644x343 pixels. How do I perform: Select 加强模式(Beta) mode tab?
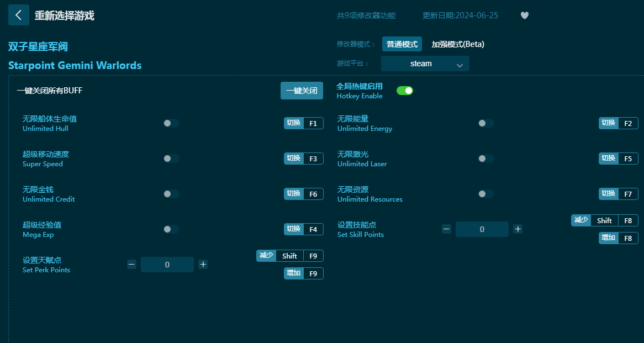(x=458, y=44)
